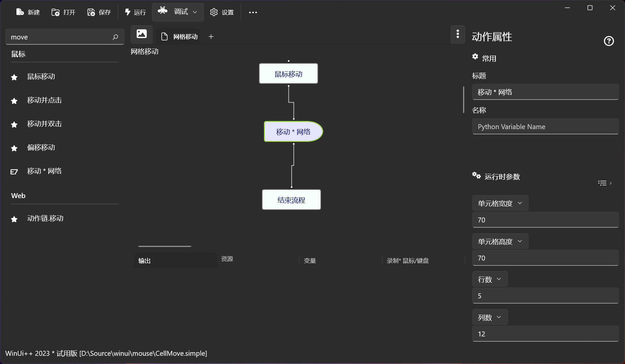Toggle the star next to 动作链移动
The height and width of the screenshot is (364, 625).
(14, 219)
